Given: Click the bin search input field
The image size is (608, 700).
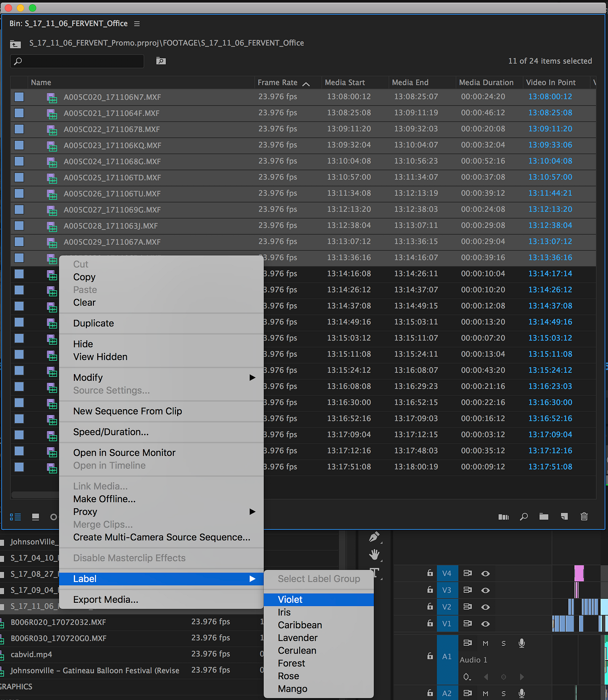Looking at the screenshot, I should click(x=77, y=61).
